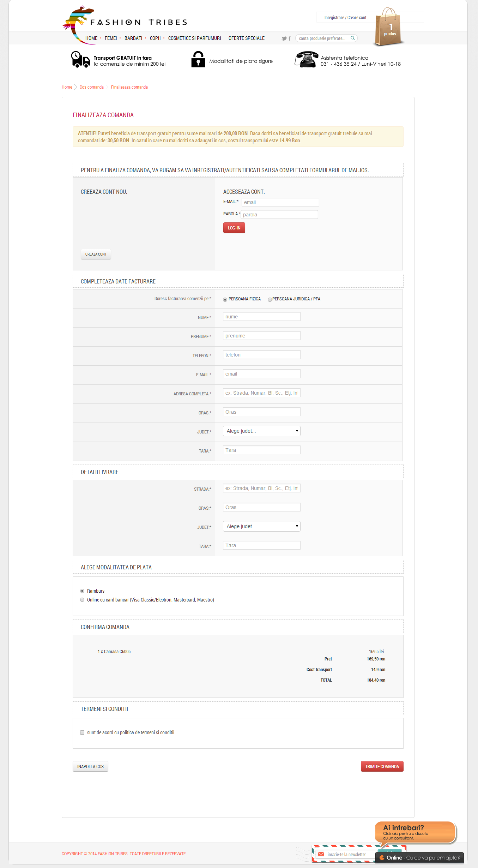Click the red LOG-IN button
This screenshot has height=868, width=478.
point(234,228)
